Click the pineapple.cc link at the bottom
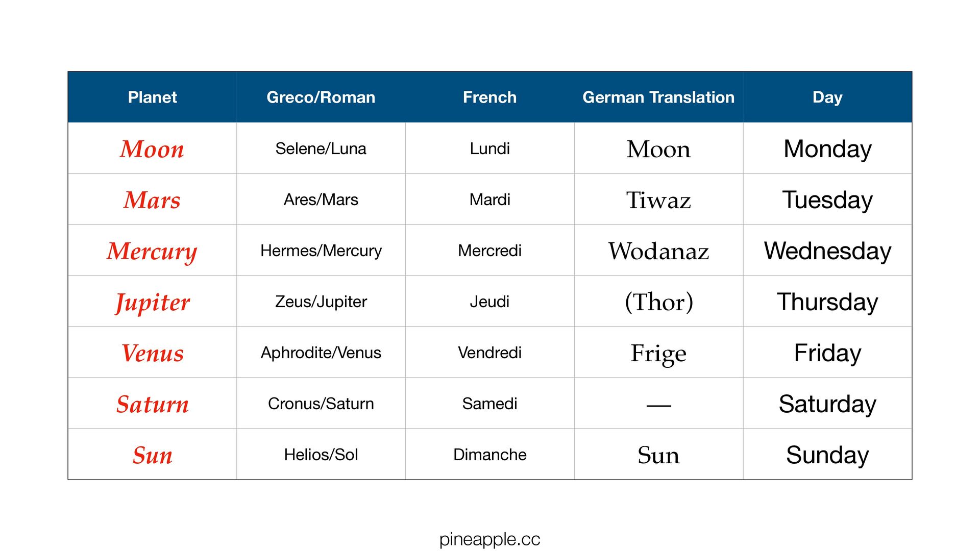 tap(489, 539)
